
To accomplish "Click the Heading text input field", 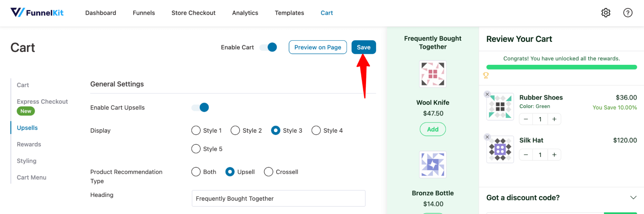I will [279, 198].
